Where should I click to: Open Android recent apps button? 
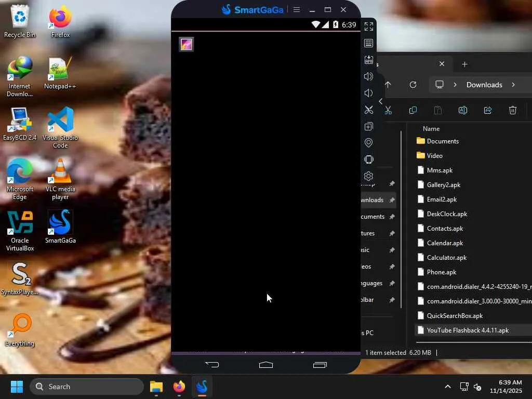tap(320, 365)
